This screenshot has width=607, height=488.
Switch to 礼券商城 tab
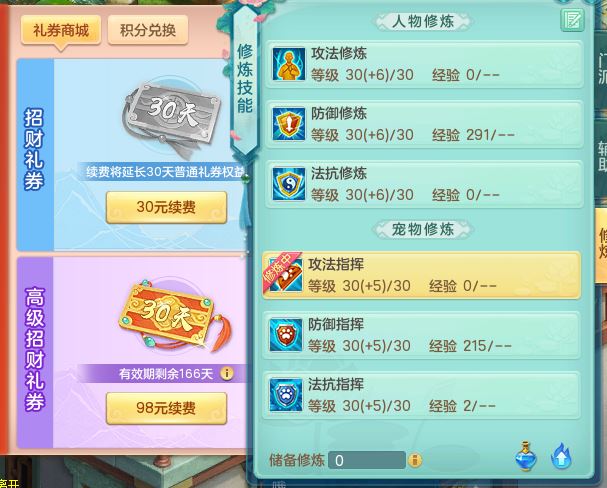61,30
